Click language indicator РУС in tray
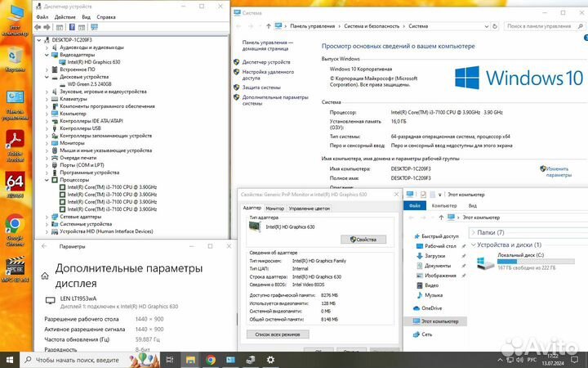Screen dimensions: 588x368 [532, 360]
